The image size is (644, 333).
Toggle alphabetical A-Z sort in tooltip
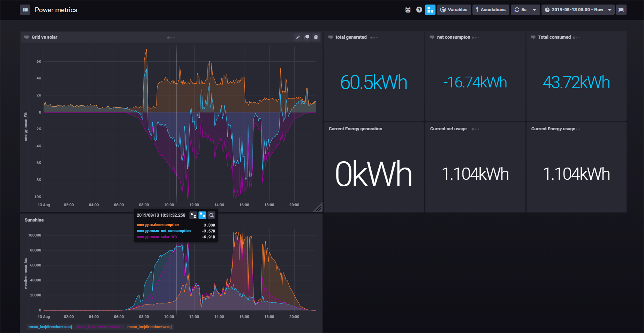[193, 215]
